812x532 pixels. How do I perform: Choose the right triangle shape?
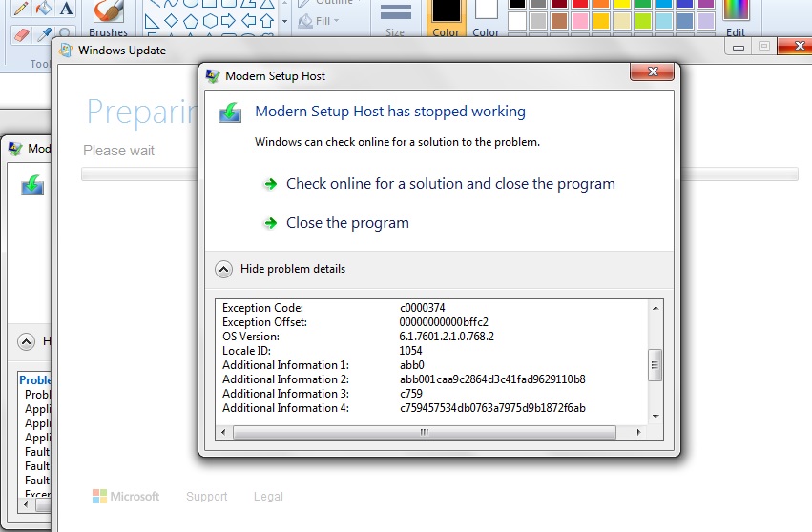tap(152, 21)
